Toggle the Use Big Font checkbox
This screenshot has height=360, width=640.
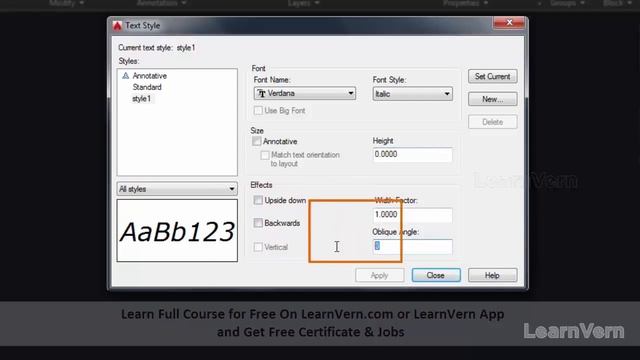coord(258,111)
